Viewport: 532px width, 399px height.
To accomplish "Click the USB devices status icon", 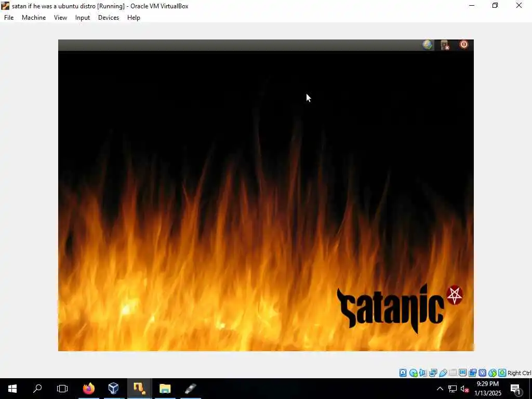I will 443,373.
